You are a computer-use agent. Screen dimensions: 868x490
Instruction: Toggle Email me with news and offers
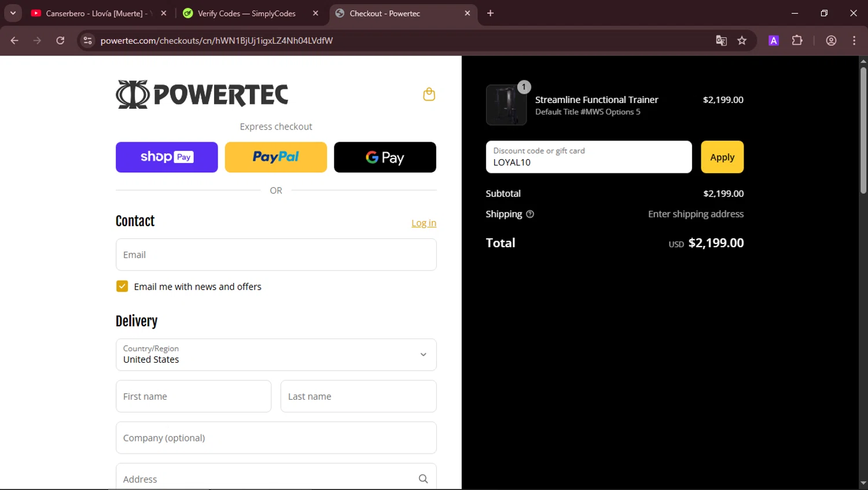click(x=122, y=286)
